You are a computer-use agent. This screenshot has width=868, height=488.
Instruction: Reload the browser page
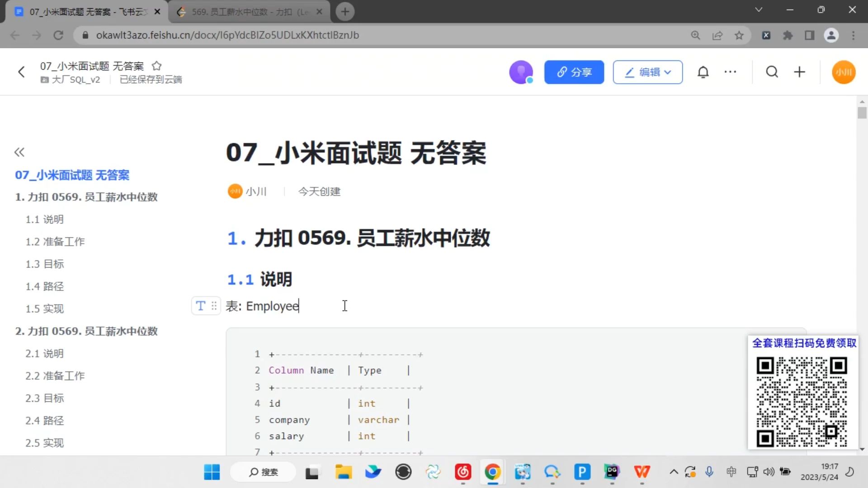pyautogui.click(x=58, y=35)
